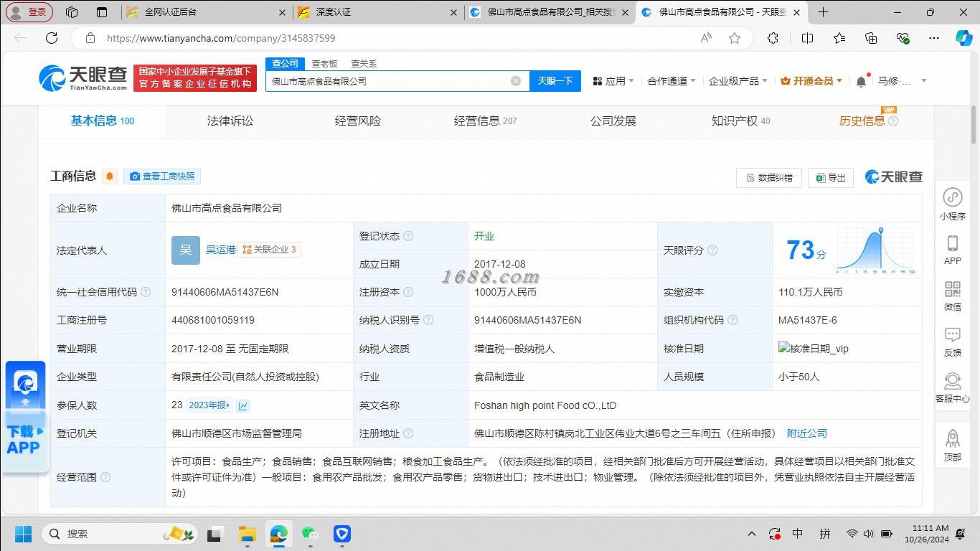980x551 pixels.
Task: Switch to the 全网认证后台 browser tab
Action: pos(205,12)
